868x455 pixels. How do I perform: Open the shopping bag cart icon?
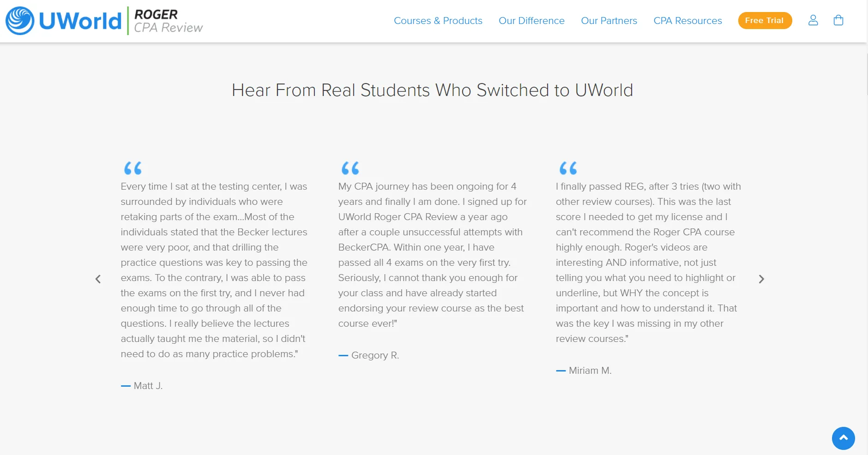click(x=838, y=20)
